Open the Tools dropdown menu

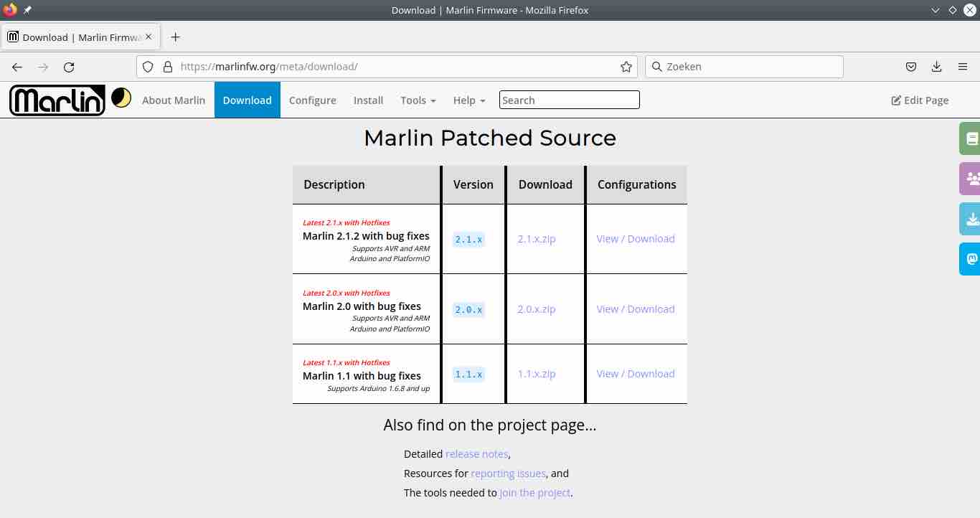click(418, 100)
